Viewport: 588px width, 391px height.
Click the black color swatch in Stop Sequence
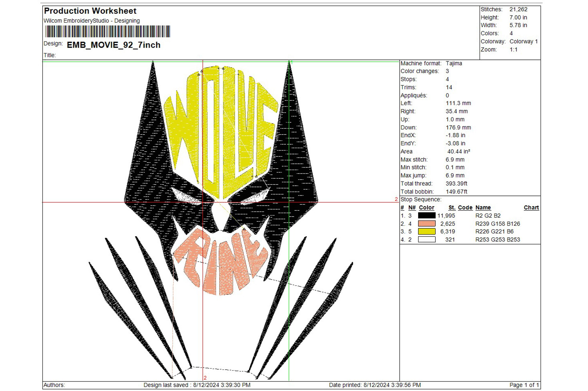tap(427, 215)
